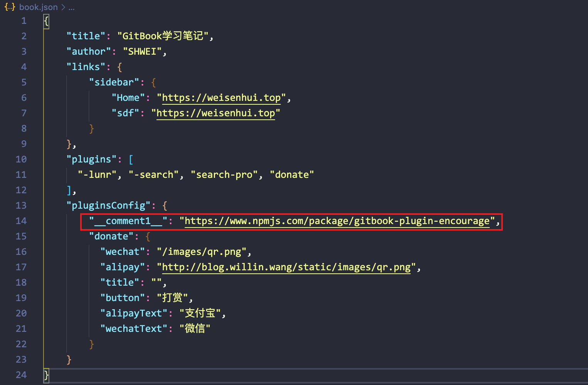The height and width of the screenshot is (385, 588).
Task: Click line number 1 to select the opening brace line
Action: point(24,20)
